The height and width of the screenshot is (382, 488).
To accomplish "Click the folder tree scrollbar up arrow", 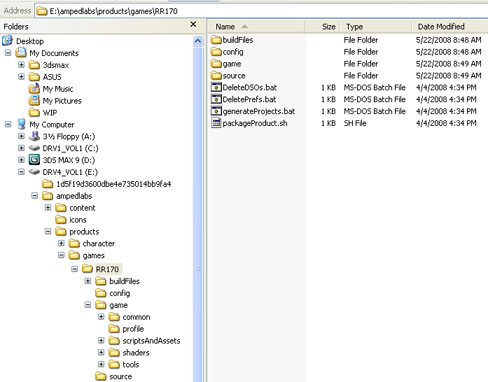I will click(x=198, y=41).
